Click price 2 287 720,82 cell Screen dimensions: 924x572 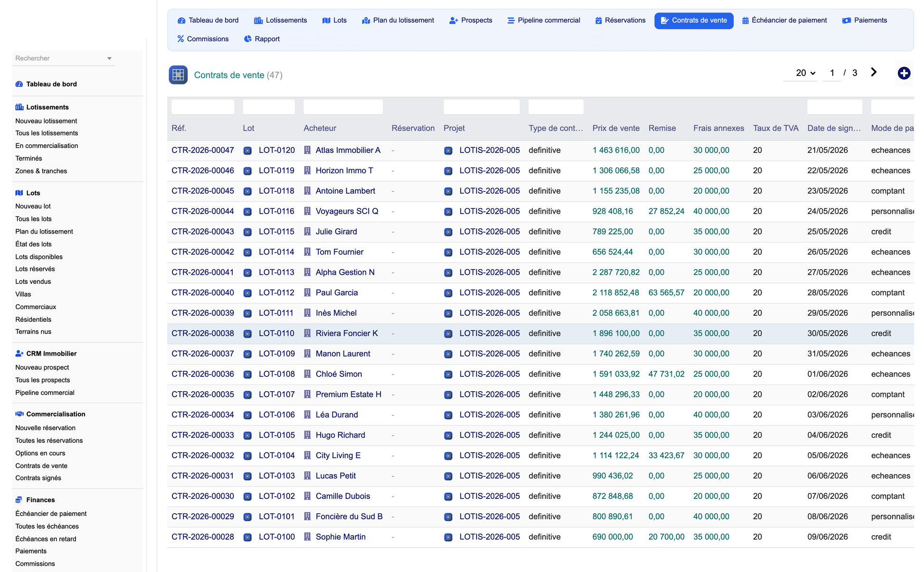tap(616, 272)
